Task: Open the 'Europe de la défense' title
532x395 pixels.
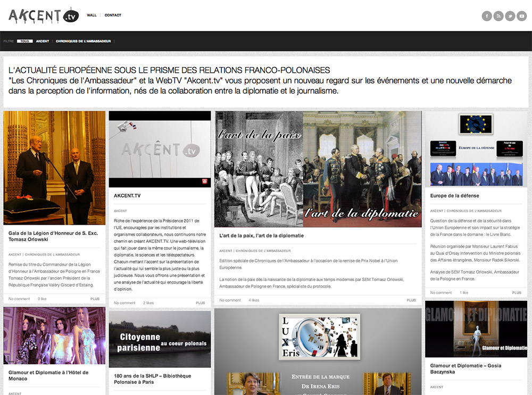Action: pyautogui.click(x=455, y=195)
